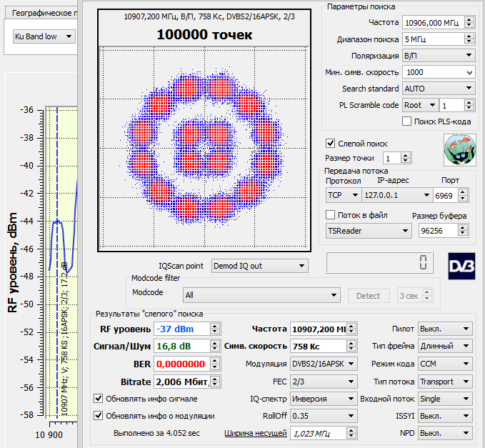Increase port 6969 using spinner arrow

(462, 192)
